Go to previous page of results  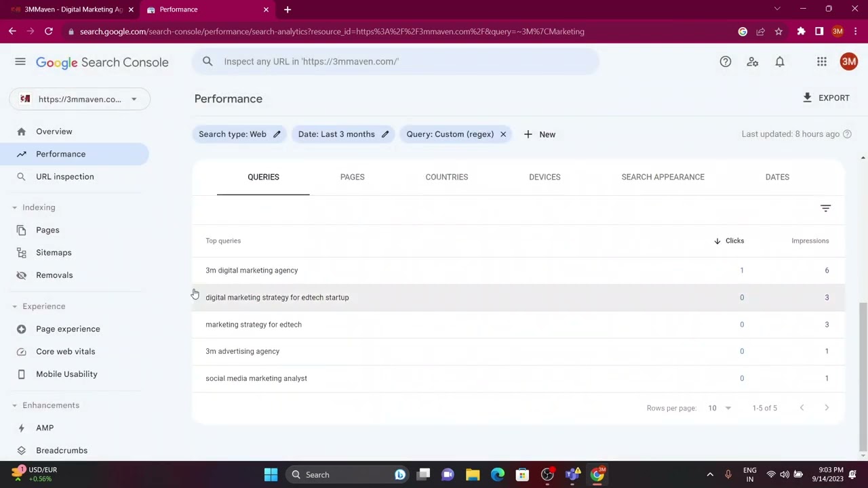click(x=802, y=408)
